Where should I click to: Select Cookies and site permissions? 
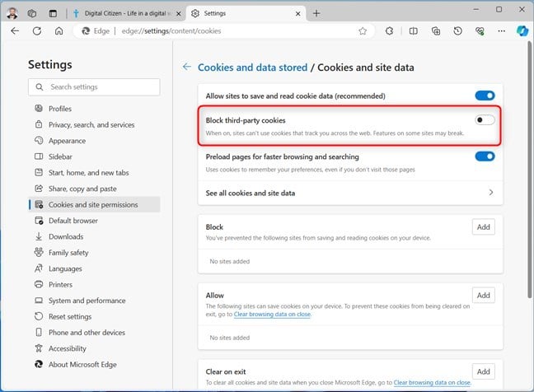pyautogui.click(x=94, y=204)
